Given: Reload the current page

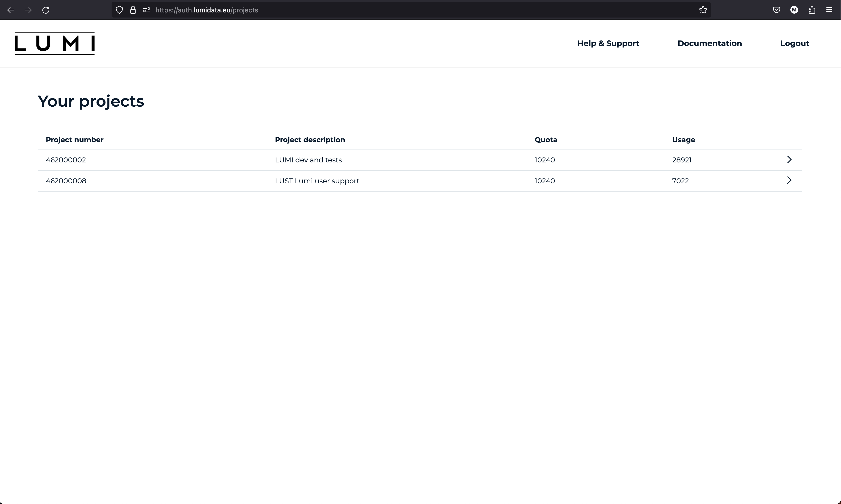Looking at the screenshot, I should (46, 10).
